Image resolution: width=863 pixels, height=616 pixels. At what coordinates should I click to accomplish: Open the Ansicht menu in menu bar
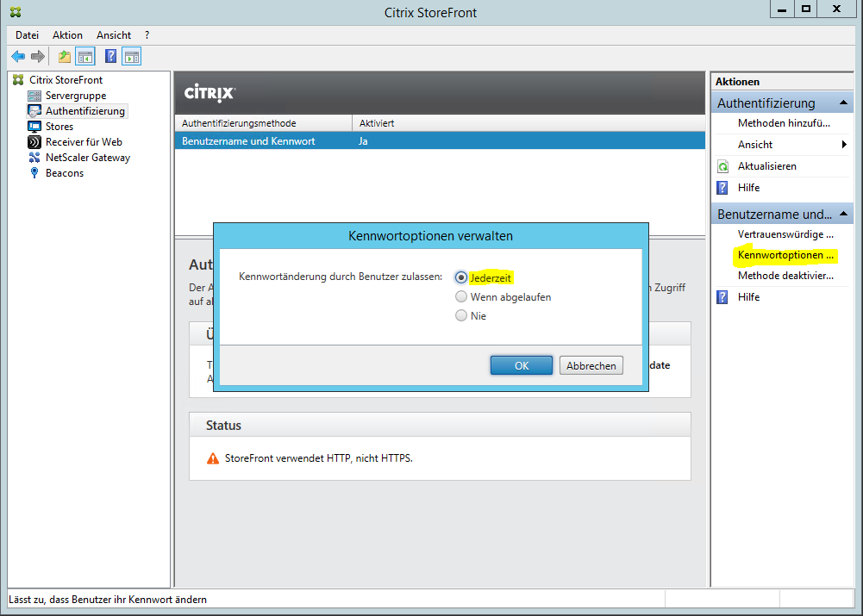(x=114, y=35)
